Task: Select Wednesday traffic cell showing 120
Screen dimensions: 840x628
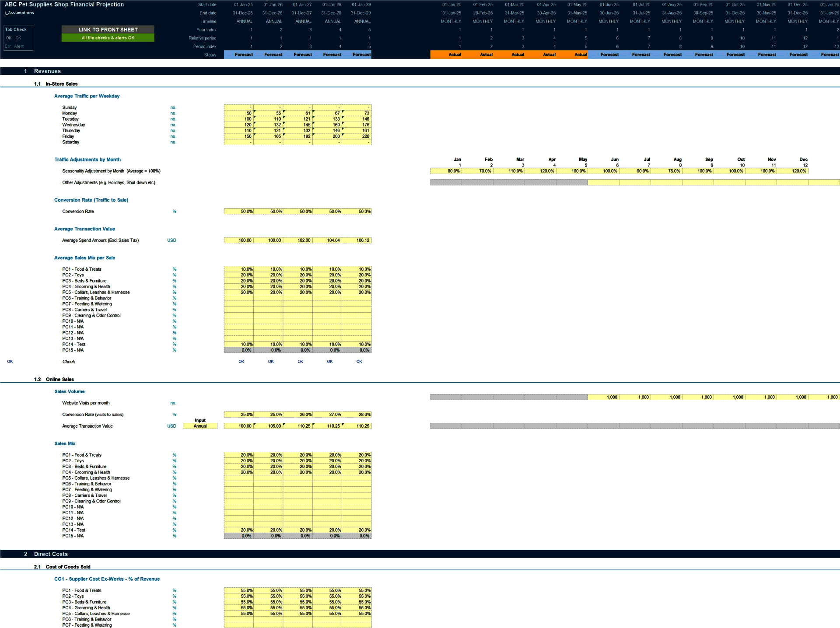Action: click(238, 125)
